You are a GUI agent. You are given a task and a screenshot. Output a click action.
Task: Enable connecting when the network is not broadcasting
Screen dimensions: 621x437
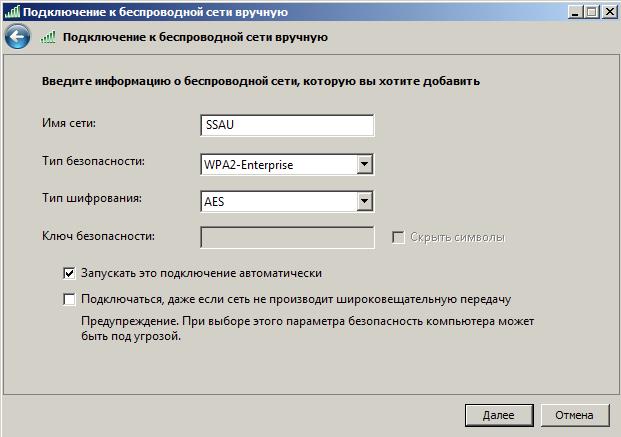[69, 299]
